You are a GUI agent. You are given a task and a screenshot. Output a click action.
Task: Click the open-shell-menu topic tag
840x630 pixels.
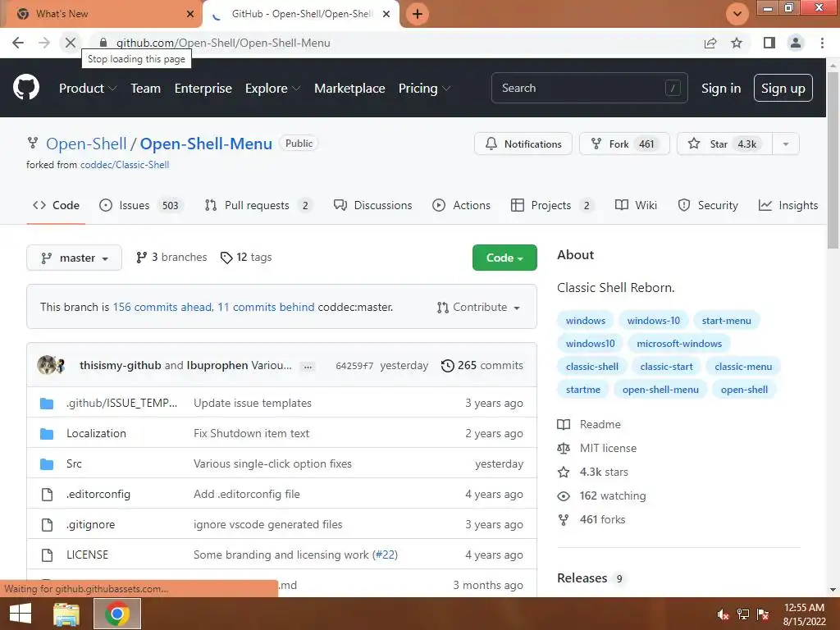[660, 390]
